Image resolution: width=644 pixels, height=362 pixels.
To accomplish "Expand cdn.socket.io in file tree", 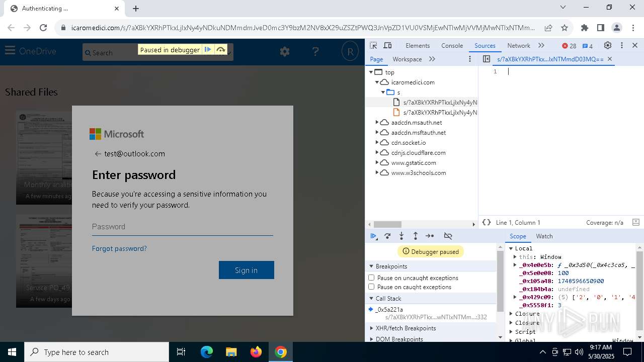I will [x=377, y=142].
